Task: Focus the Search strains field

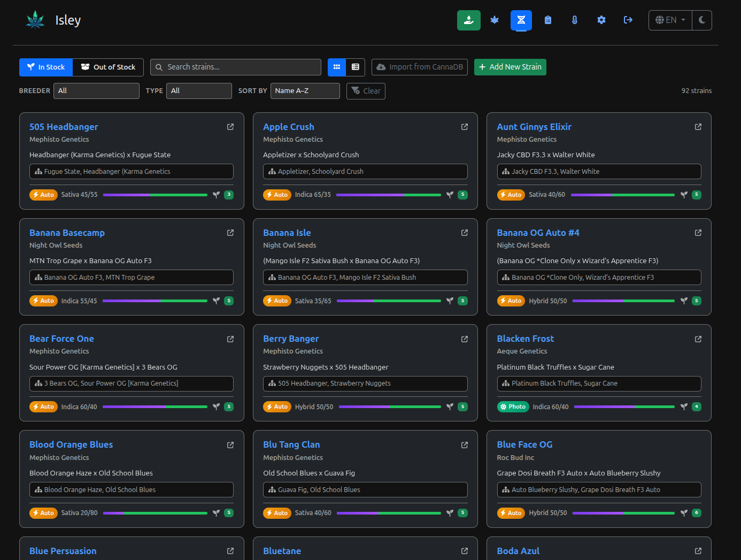Action: (x=236, y=67)
